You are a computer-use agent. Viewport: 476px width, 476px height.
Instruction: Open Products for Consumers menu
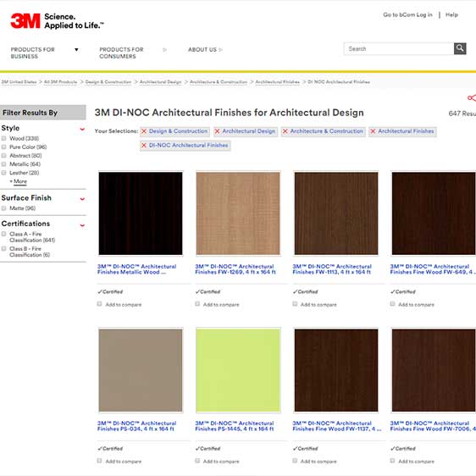pyautogui.click(x=121, y=53)
